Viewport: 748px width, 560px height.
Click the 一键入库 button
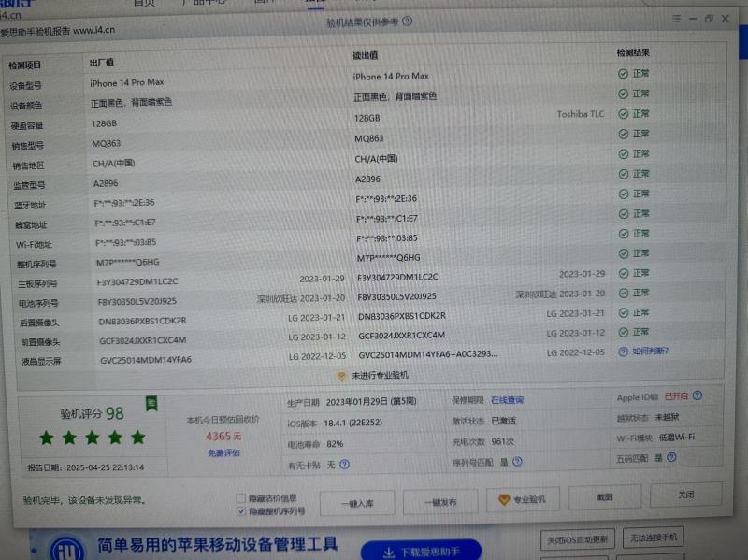pyautogui.click(x=357, y=503)
